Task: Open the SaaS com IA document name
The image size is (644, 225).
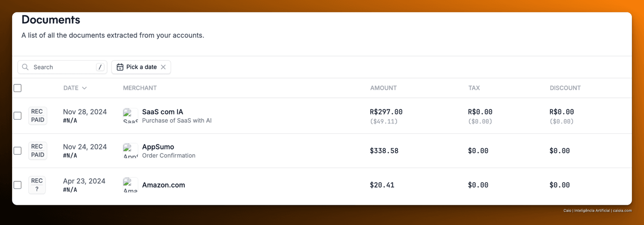Action: point(163,112)
